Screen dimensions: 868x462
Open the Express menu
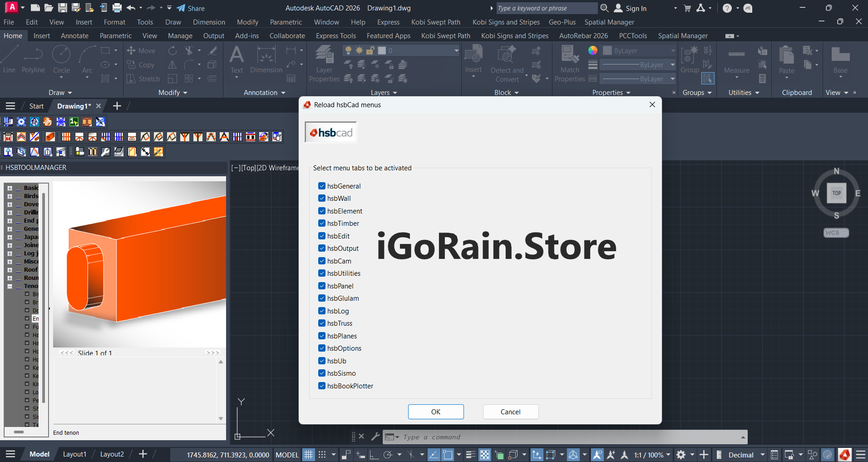click(x=388, y=22)
